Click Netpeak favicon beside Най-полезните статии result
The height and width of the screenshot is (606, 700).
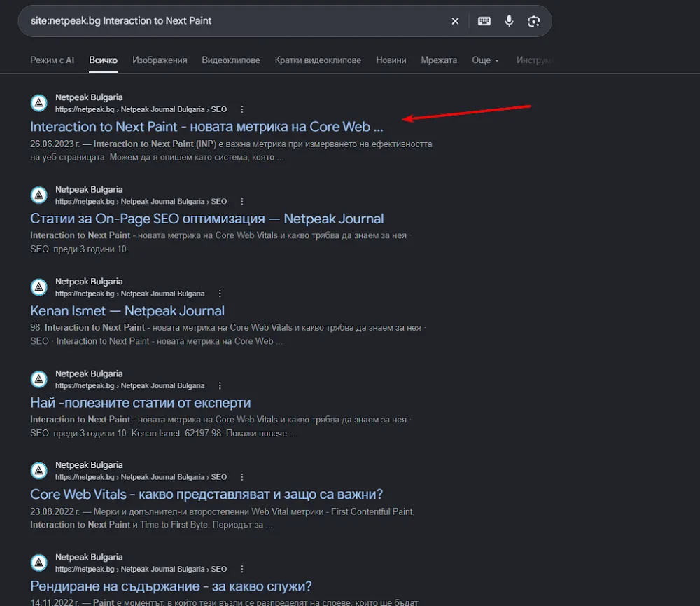point(38,380)
